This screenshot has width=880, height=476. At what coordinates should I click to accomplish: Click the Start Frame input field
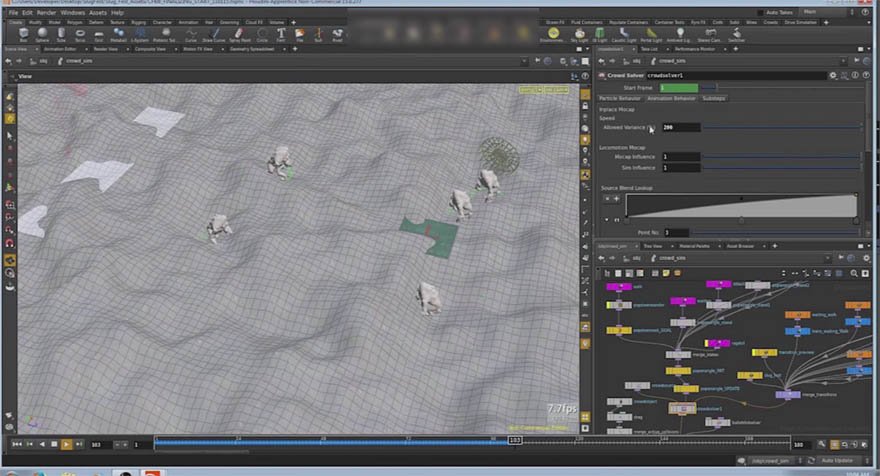(x=679, y=88)
